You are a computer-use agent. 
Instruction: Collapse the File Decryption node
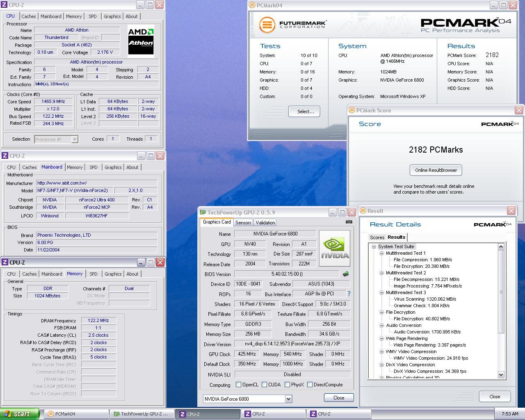pyautogui.click(x=381, y=312)
